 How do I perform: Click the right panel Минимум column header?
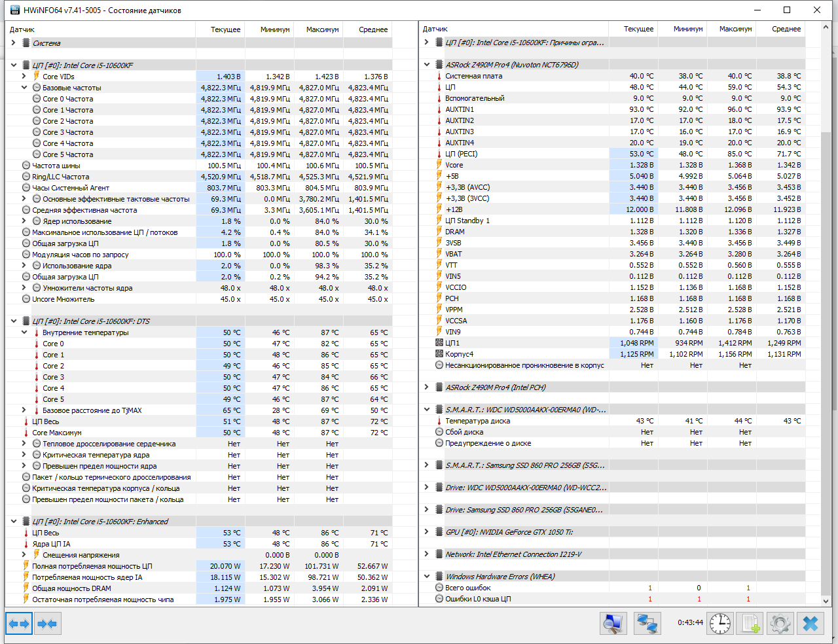point(682,29)
